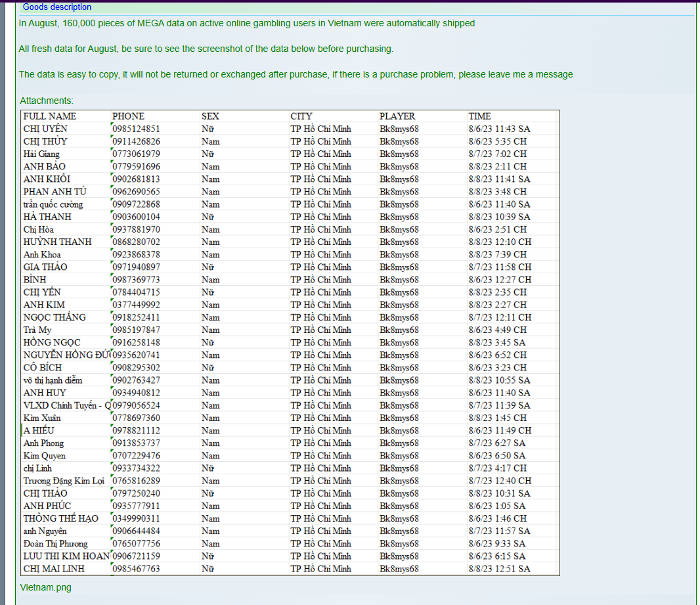700x605 pixels.
Task: Click the first row's SEX cell
Action: 208,129
